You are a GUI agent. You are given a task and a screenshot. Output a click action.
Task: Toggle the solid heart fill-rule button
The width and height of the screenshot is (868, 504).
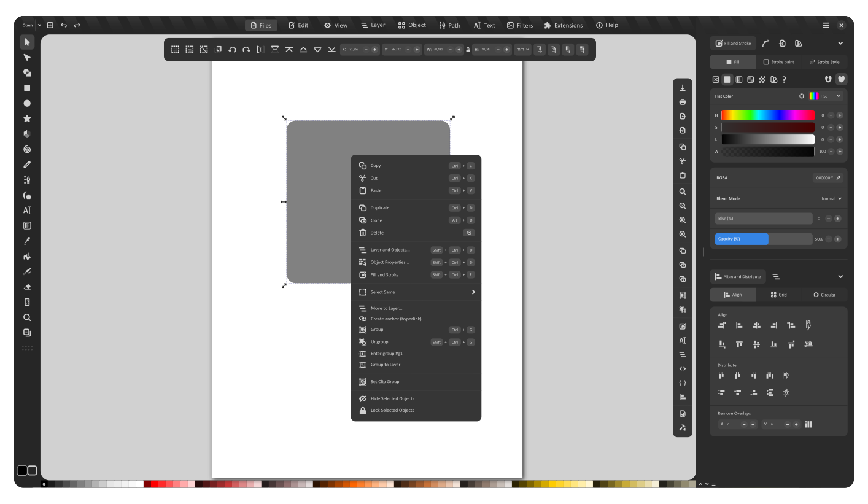[x=842, y=79]
